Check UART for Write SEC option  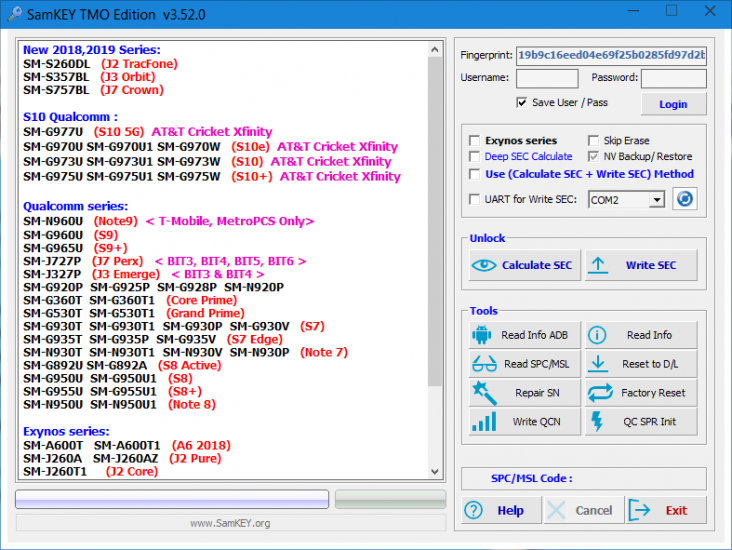click(x=474, y=199)
